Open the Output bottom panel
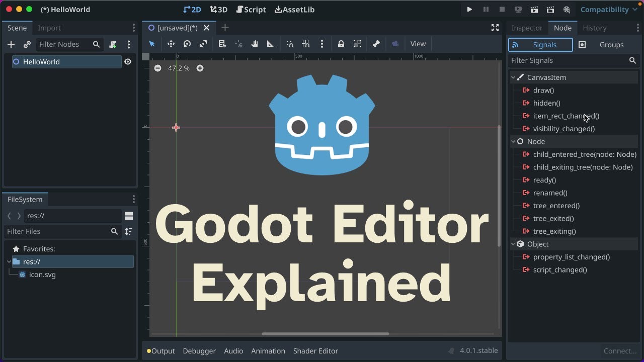644x362 pixels. [160, 351]
